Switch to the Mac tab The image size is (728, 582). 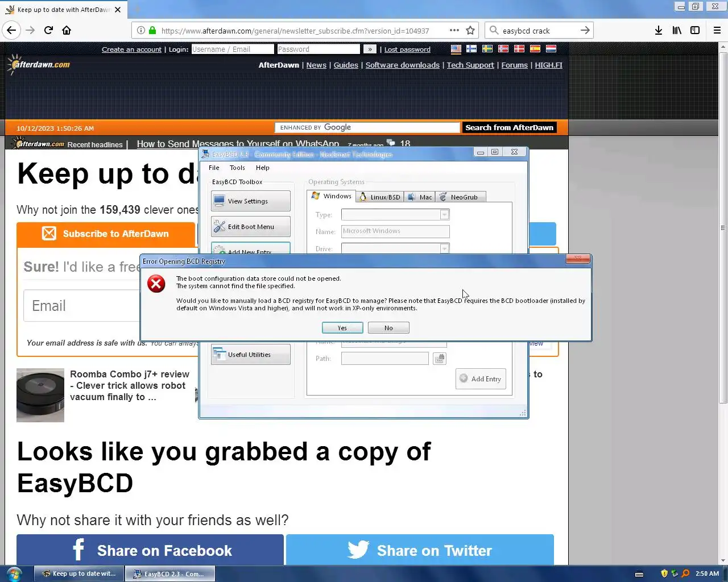420,197
